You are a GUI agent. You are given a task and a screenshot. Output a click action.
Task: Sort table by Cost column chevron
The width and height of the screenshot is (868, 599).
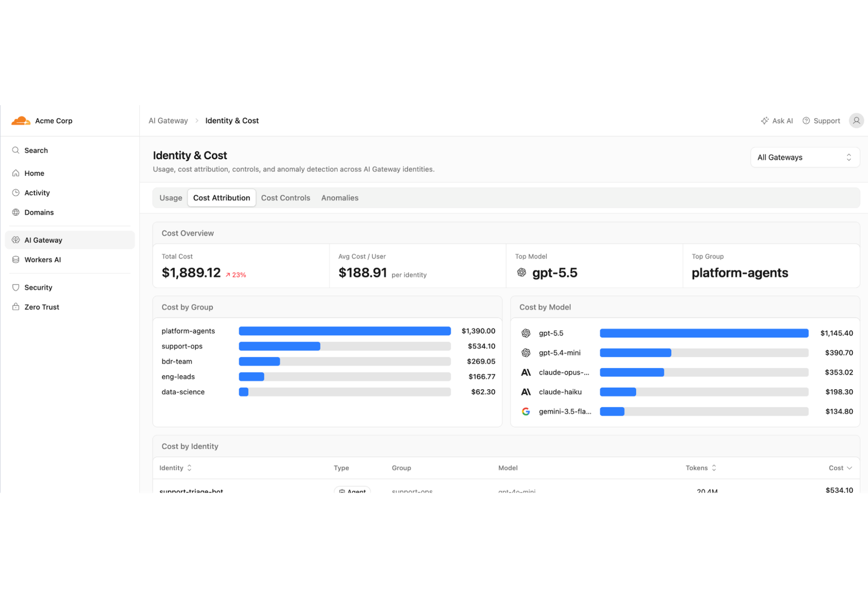point(850,468)
